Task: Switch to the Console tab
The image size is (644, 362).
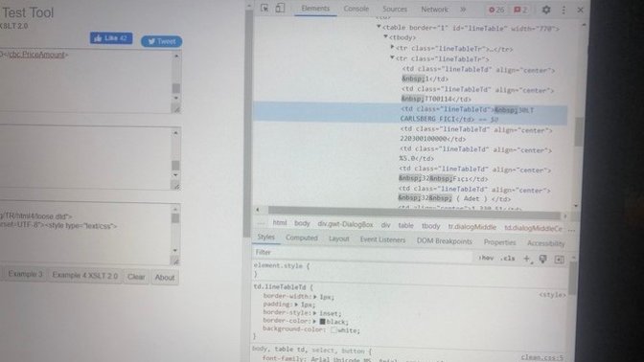Action: (356, 9)
